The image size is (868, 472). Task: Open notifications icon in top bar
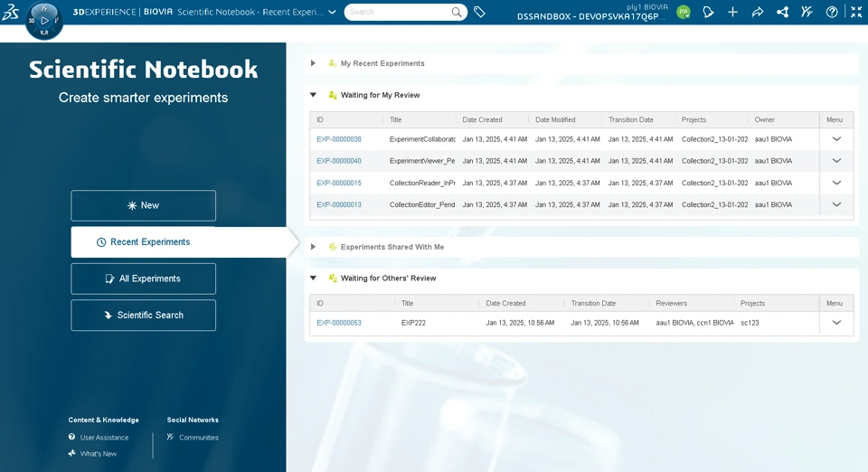(708, 12)
